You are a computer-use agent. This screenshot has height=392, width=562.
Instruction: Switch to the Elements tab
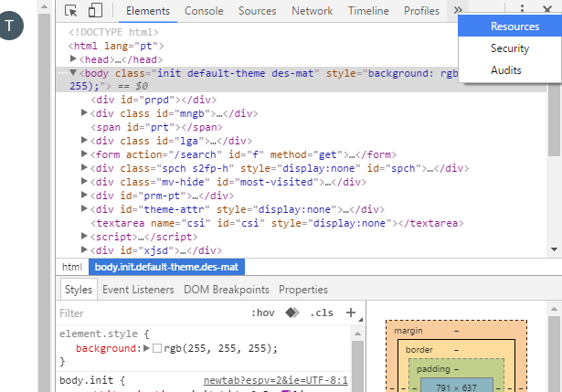click(148, 11)
